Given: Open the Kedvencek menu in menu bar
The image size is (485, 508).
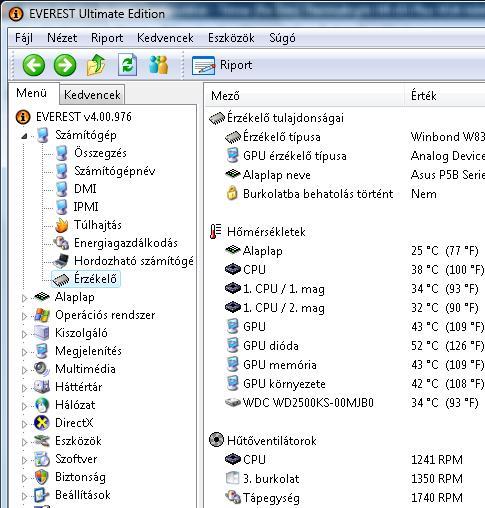Looking at the screenshot, I should point(165,38).
